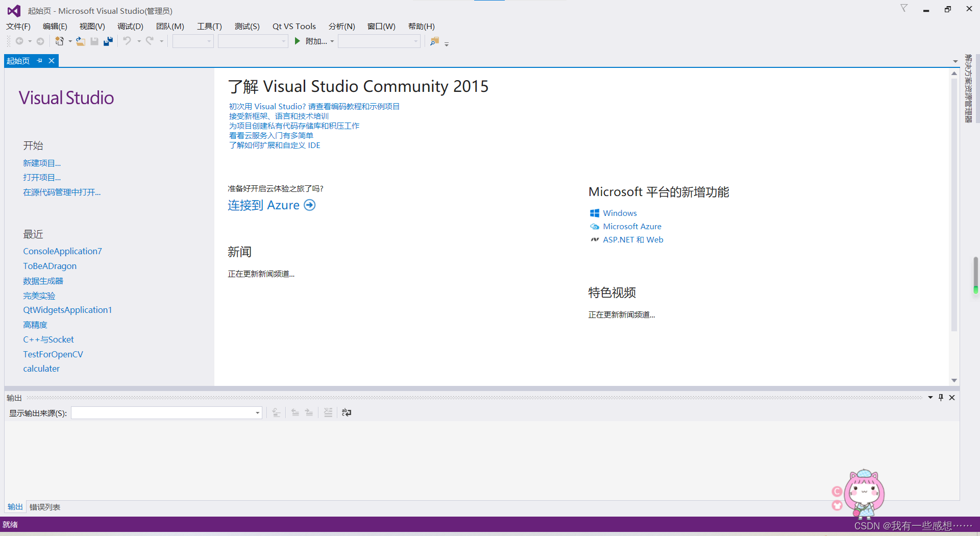
Task: Click the Undo toolbar icon
Action: pos(127,41)
